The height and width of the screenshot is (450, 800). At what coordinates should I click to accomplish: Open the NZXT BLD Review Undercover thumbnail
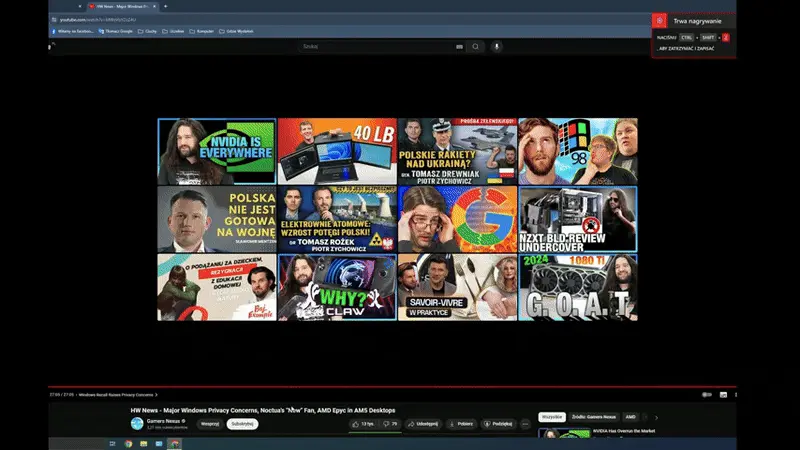(577, 219)
